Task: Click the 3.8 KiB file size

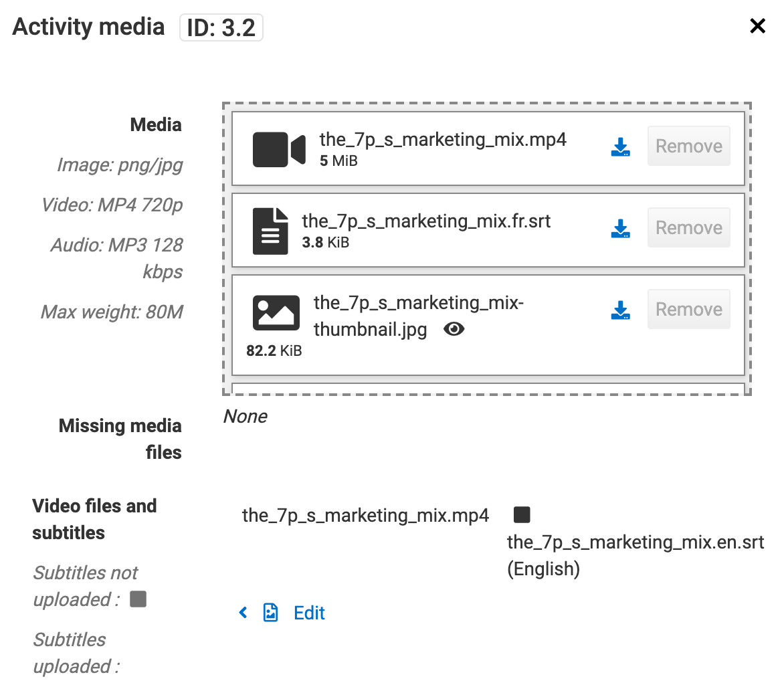Action: [326, 243]
